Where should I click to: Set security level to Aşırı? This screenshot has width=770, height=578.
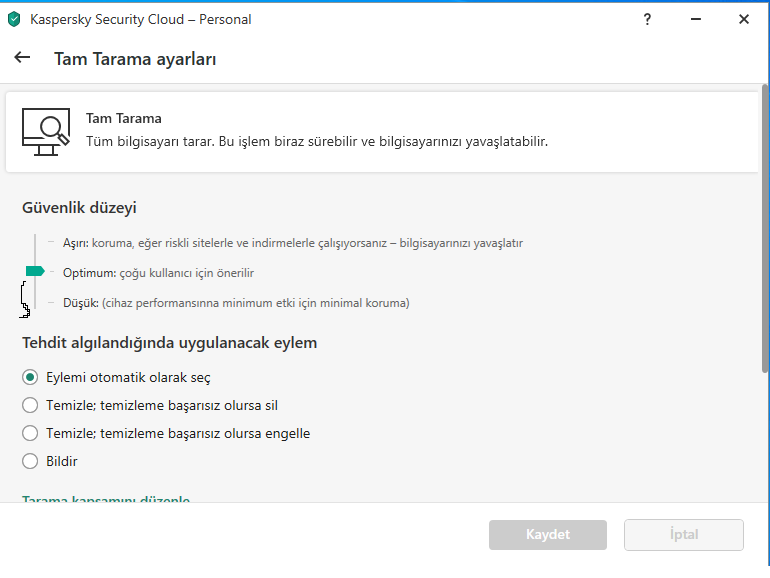pos(293,243)
